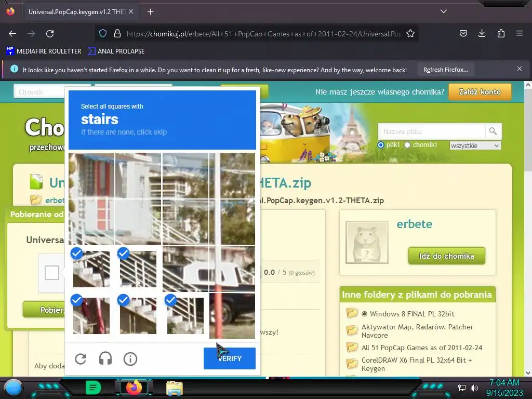Open All 51 PopCap Games folder link

click(422, 348)
